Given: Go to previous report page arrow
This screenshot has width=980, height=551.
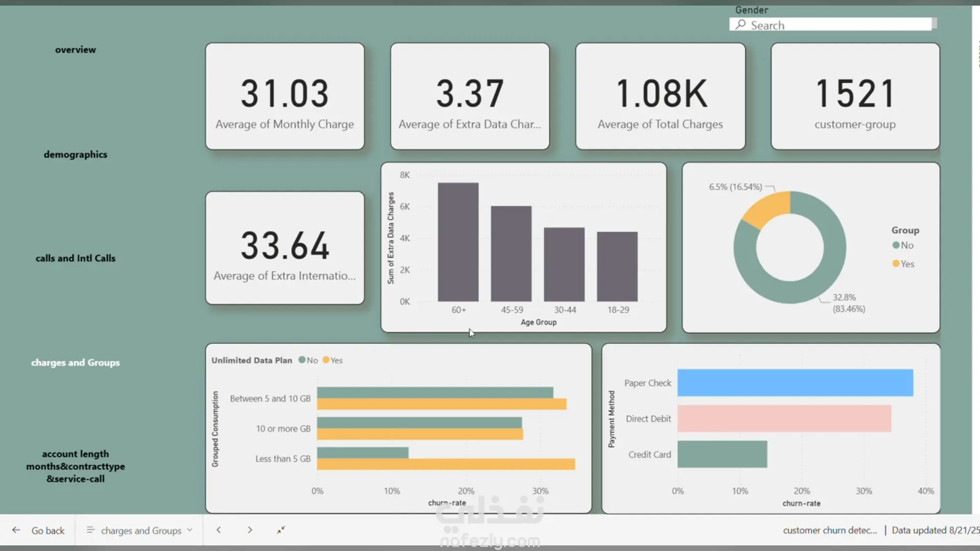Looking at the screenshot, I should 218,530.
